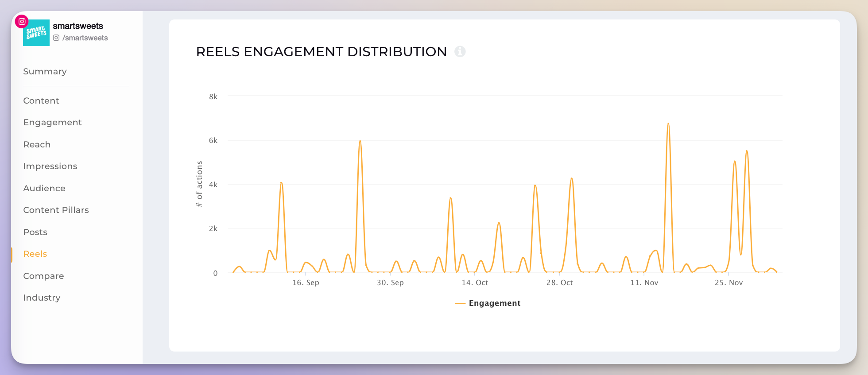Click the 25. Nov axis label
Image resolution: width=868 pixels, height=375 pixels.
point(728,282)
